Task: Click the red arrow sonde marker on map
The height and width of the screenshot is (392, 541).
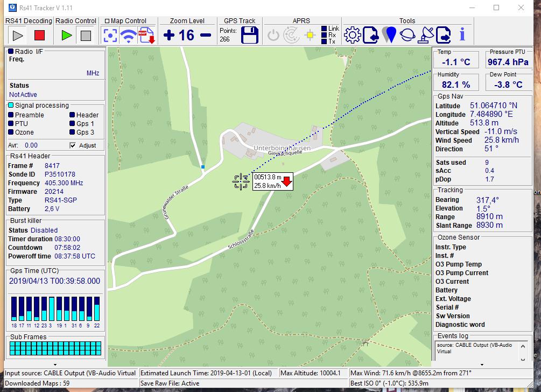Action: point(287,181)
